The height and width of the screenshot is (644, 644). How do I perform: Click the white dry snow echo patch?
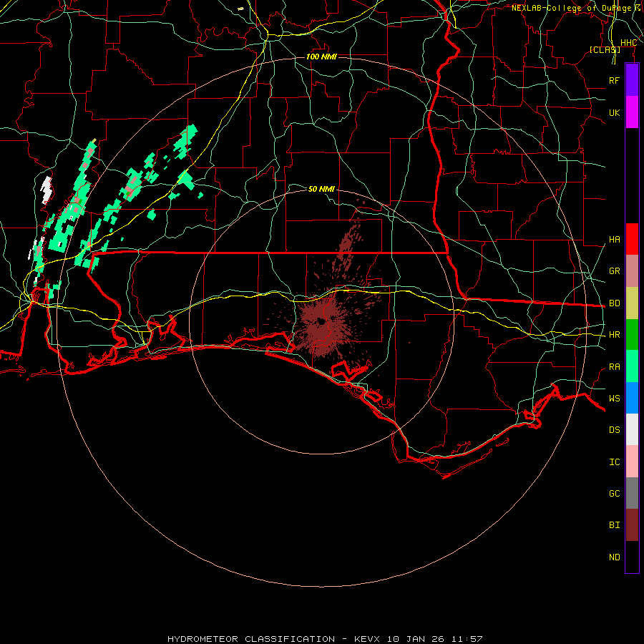pyautogui.click(x=47, y=190)
